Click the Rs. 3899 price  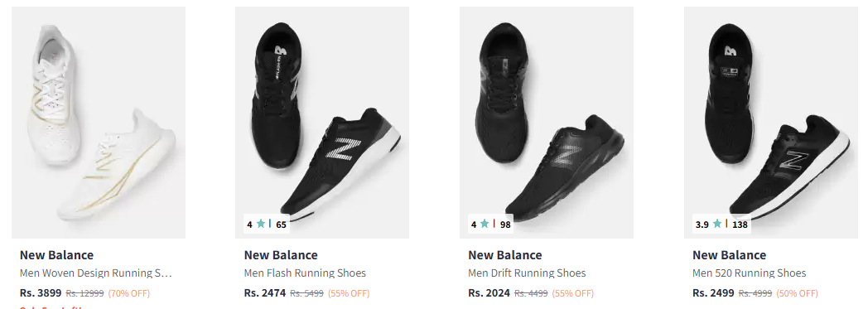coord(41,293)
